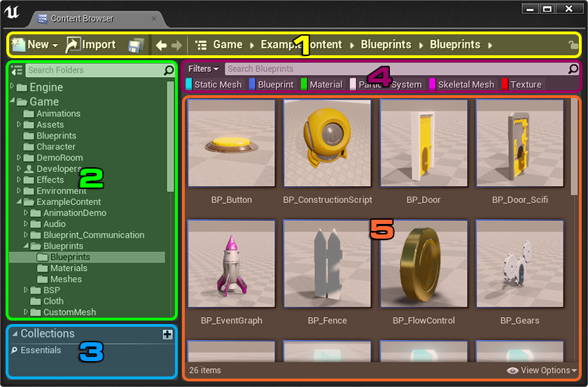Click the folder tree scrollbar
588x387 pixels.
(170, 136)
